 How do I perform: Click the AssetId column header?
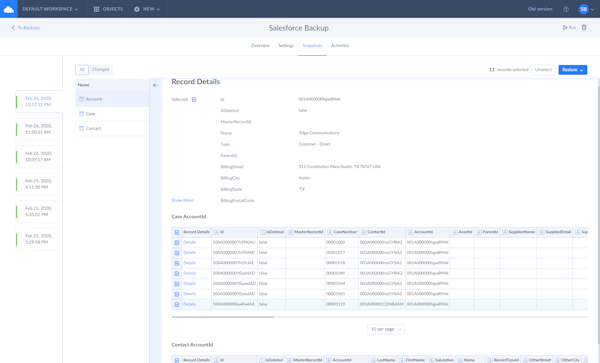[x=462, y=232]
